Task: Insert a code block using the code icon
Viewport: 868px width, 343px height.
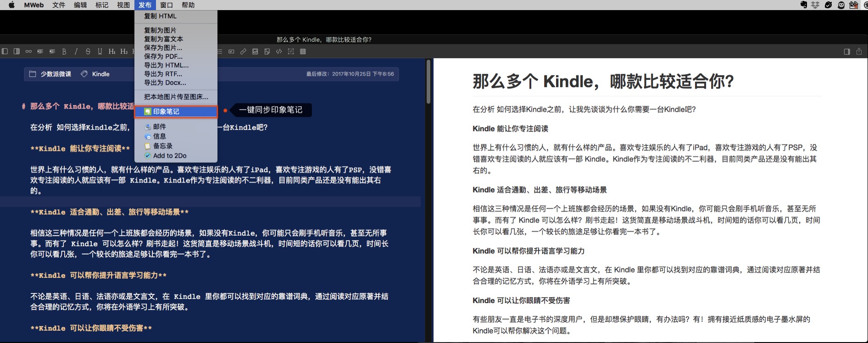Action: [x=279, y=51]
